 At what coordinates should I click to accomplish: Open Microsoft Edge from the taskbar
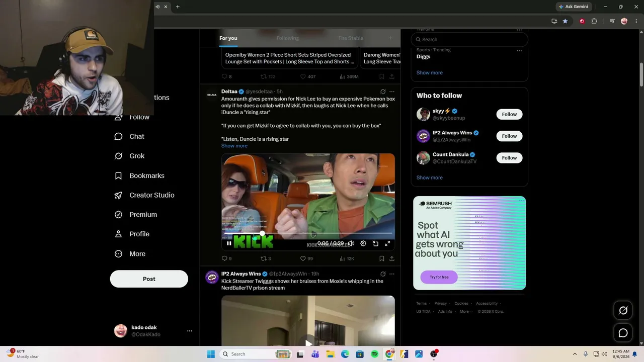(x=345, y=354)
